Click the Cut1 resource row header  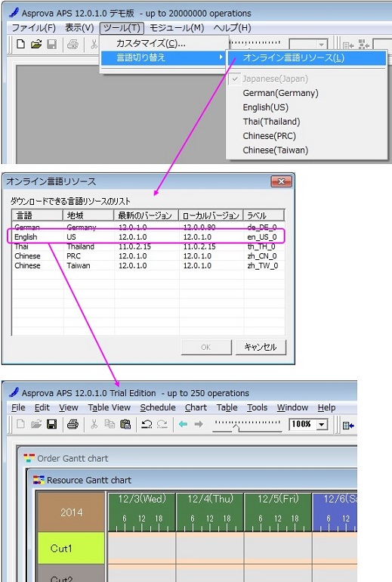71,548
